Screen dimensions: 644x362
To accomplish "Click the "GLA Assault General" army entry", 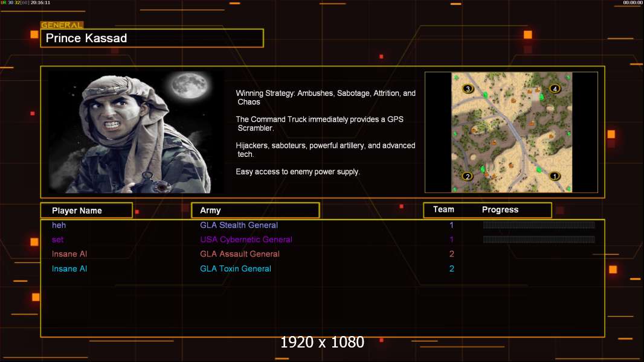I will (x=239, y=254).
